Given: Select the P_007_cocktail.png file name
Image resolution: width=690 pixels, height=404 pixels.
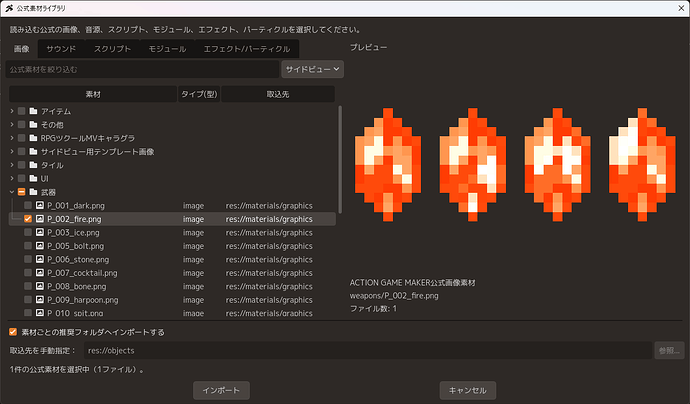Looking at the screenshot, I should 82,273.
